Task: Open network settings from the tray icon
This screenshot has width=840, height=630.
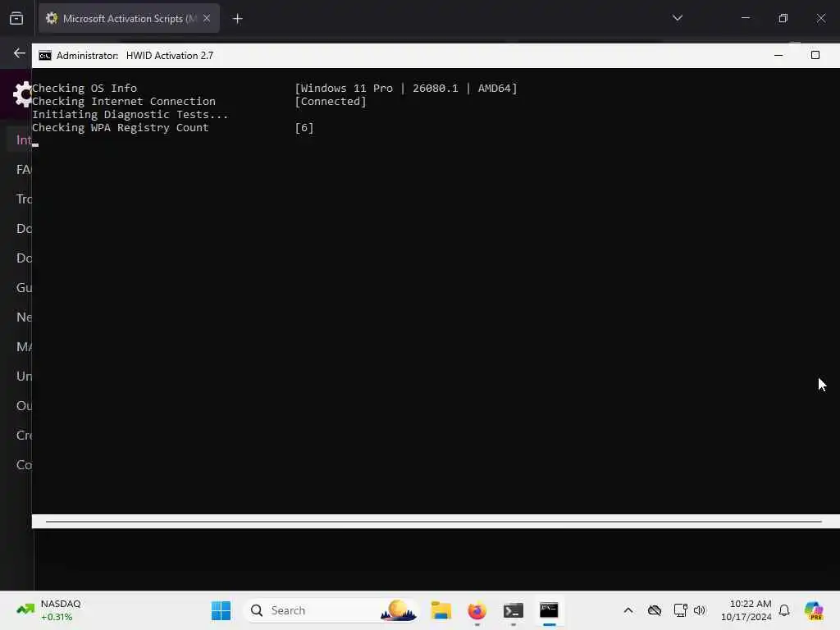Action: (680, 610)
